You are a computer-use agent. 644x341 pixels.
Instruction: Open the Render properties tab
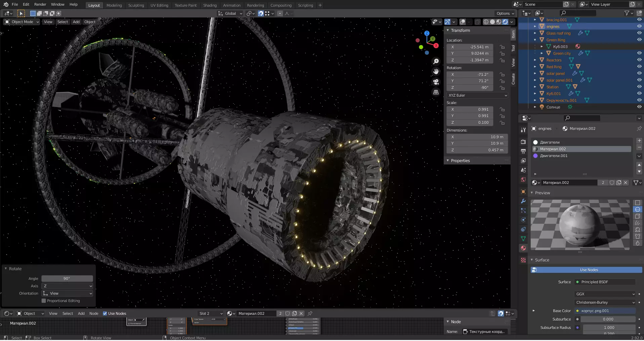523,142
